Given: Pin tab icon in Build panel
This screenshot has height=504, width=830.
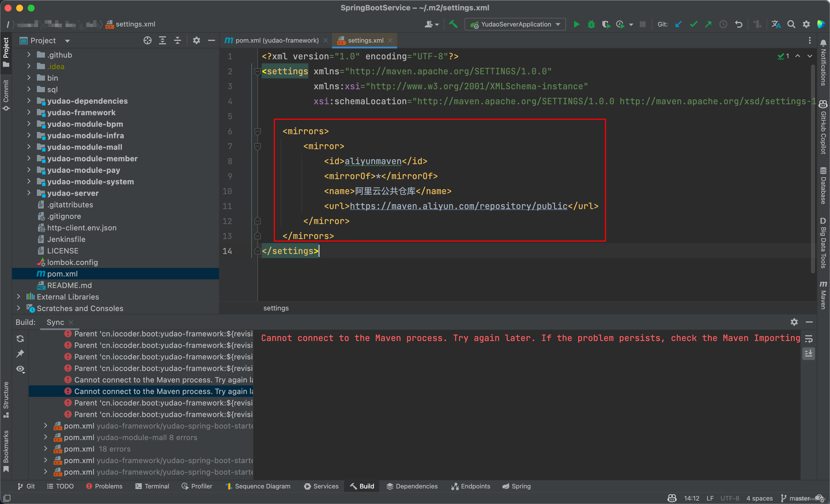Looking at the screenshot, I should click(x=20, y=353).
